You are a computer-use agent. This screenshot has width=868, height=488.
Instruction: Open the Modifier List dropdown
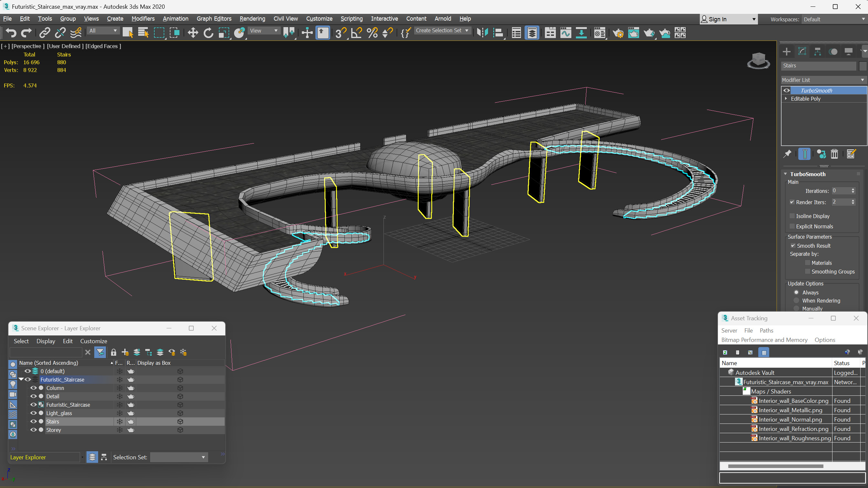(823, 80)
